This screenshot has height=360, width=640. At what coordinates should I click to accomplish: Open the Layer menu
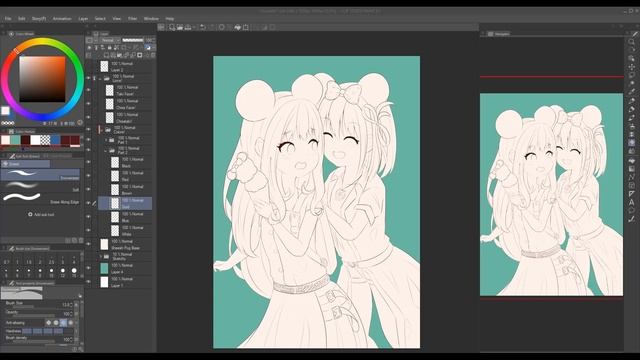[x=83, y=19]
